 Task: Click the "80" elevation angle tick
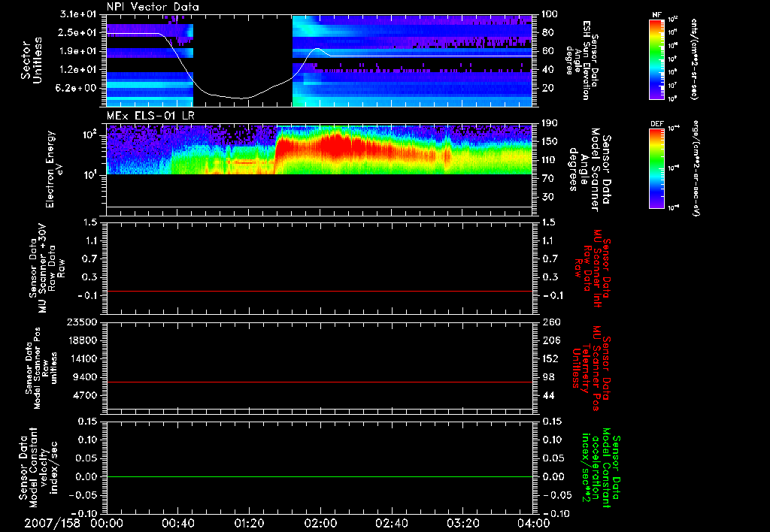point(548,32)
